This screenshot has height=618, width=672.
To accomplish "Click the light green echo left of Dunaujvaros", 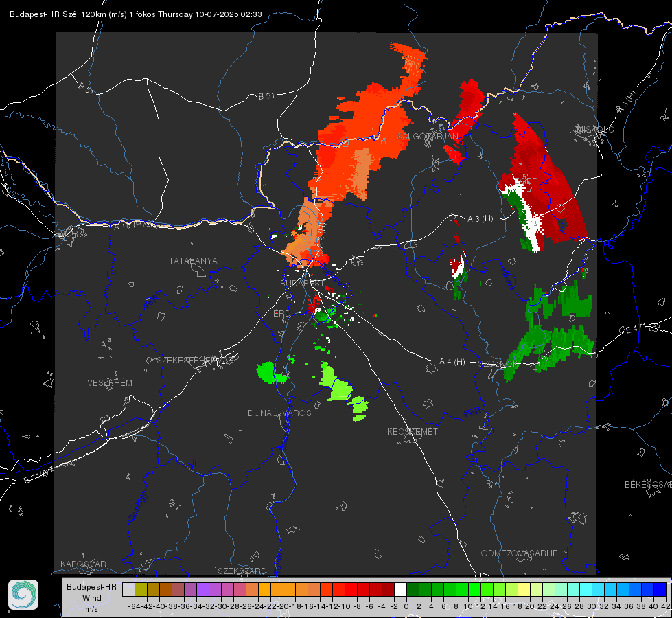I will pos(268,371).
